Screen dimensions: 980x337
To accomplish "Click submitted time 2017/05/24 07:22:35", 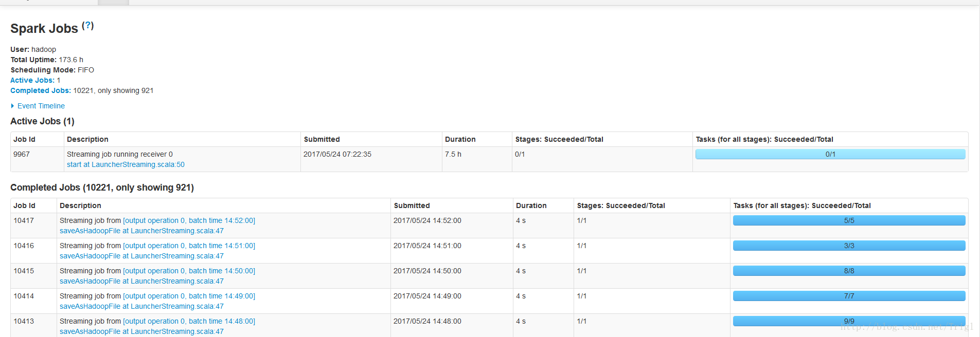I will (x=337, y=154).
